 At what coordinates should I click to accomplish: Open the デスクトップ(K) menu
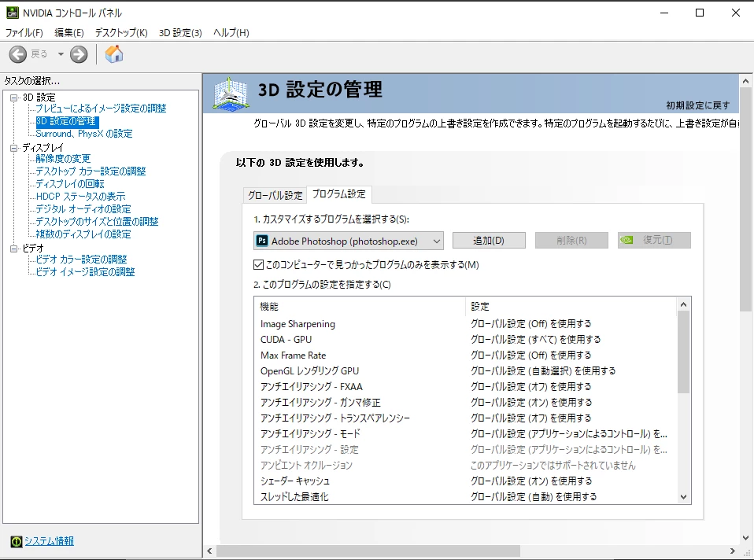[x=121, y=33]
